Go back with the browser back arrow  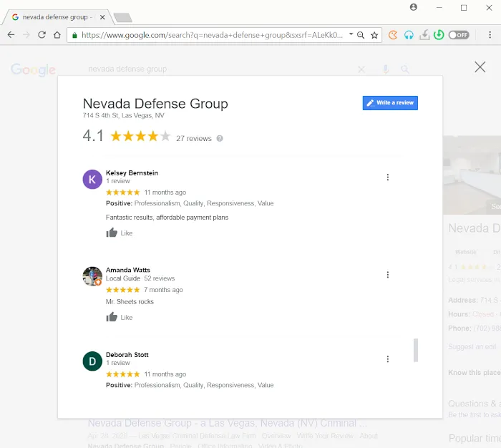tap(11, 35)
